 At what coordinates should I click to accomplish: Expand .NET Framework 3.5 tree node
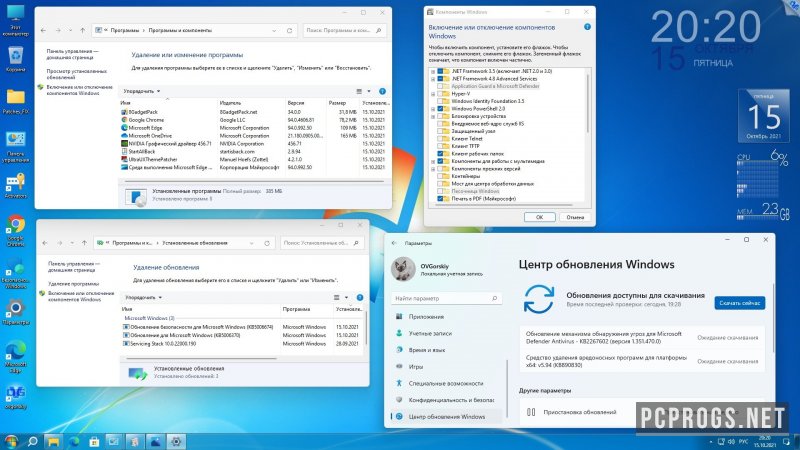click(x=433, y=71)
